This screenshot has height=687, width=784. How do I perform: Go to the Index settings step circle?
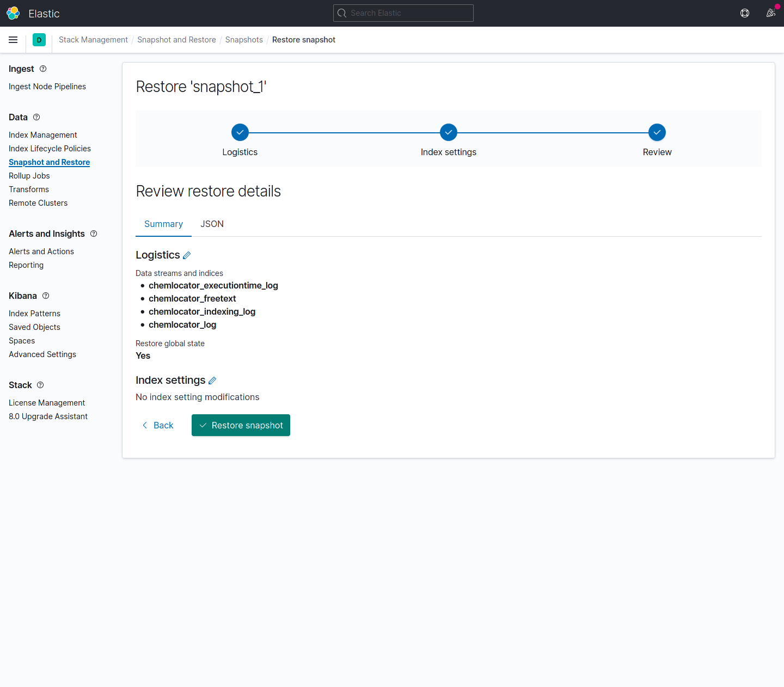449,132
